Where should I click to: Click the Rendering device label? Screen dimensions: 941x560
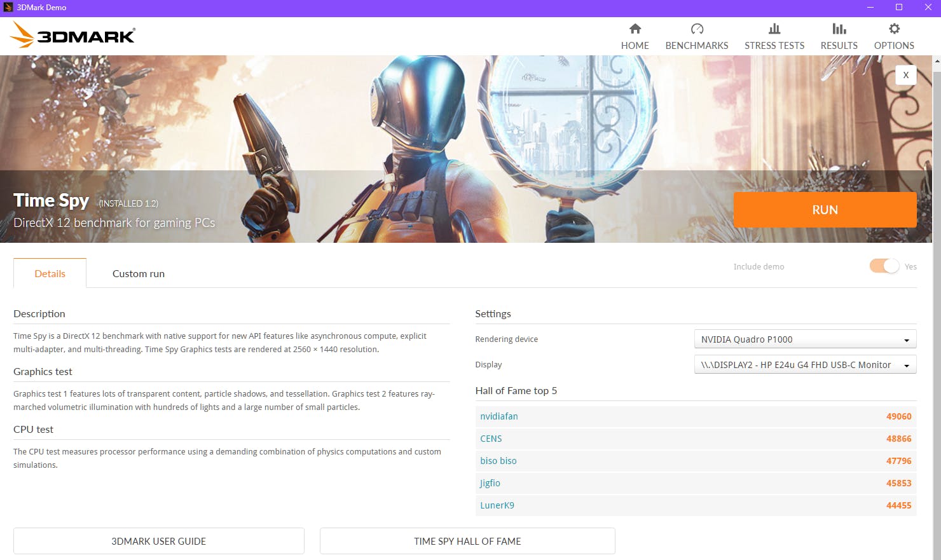click(507, 339)
